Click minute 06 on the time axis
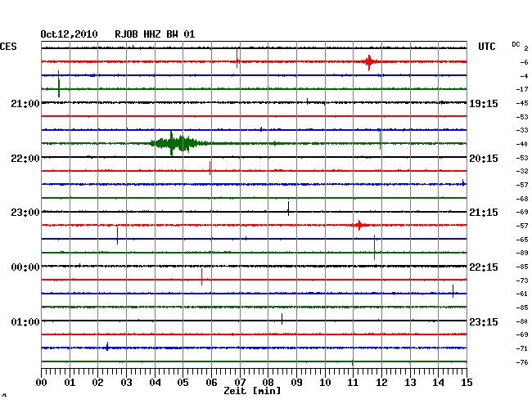Viewport: 532px width, 404px height. pos(211,383)
